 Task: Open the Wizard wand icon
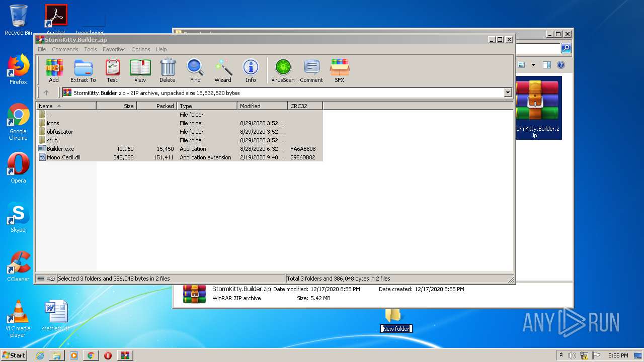tap(223, 71)
